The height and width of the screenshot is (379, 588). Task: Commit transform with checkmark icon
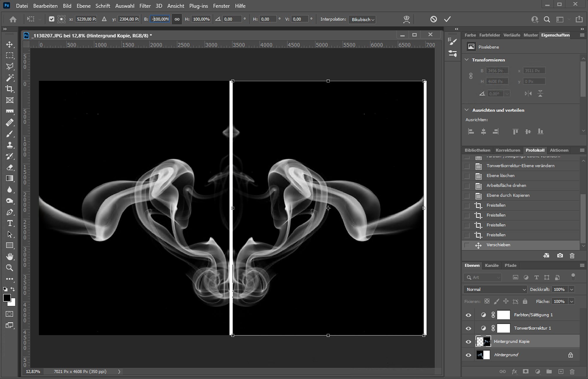[x=447, y=19]
